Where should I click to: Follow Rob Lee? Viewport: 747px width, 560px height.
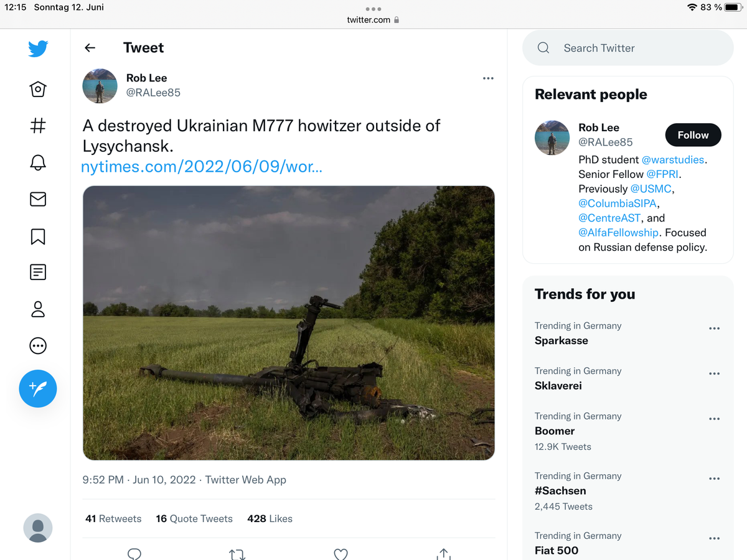coord(693,135)
